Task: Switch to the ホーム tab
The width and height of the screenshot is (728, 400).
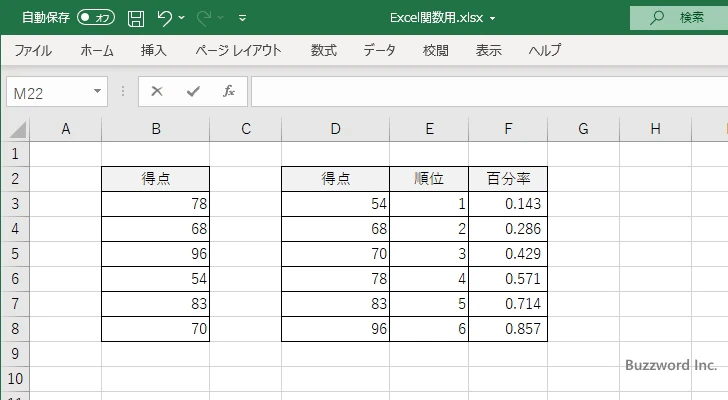Action: (97, 50)
